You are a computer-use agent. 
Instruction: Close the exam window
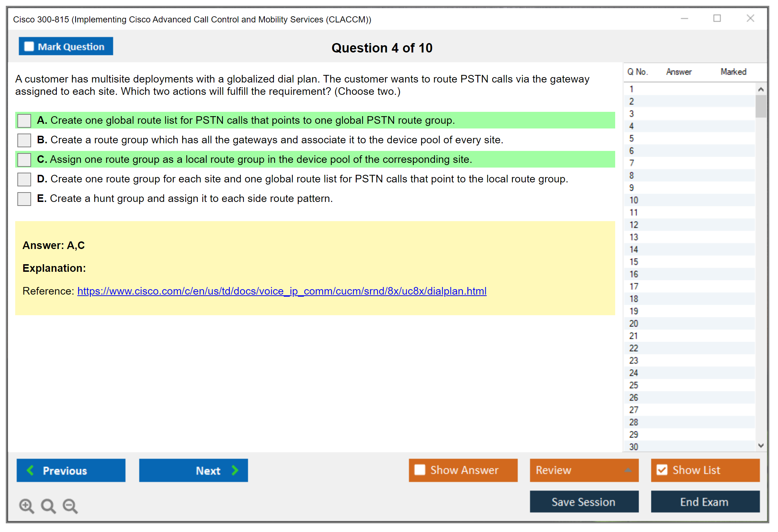(x=750, y=18)
